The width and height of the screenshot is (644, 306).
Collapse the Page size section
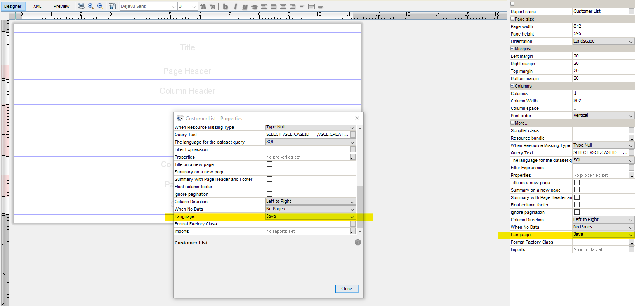point(512,19)
